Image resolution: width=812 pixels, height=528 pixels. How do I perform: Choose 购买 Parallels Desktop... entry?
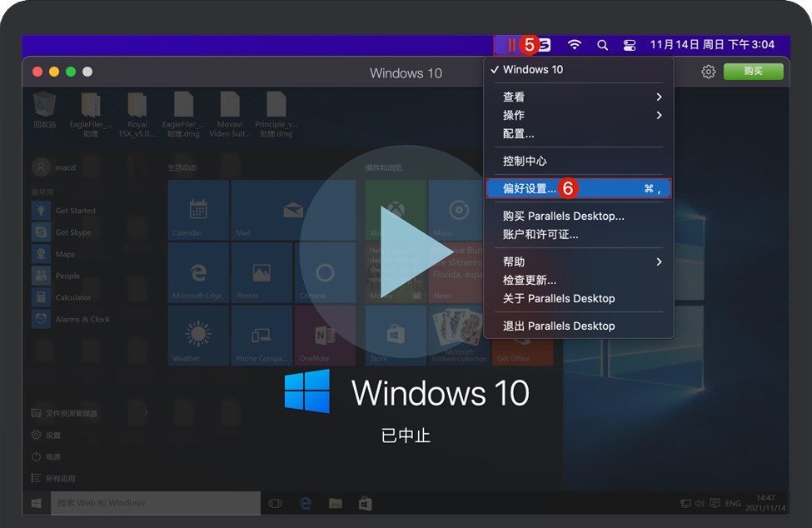tap(579, 216)
